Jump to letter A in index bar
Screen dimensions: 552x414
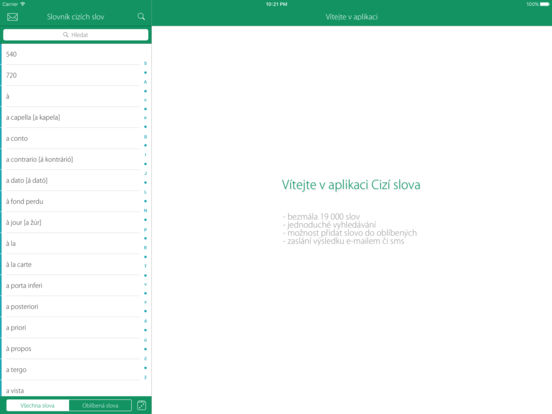click(x=145, y=82)
